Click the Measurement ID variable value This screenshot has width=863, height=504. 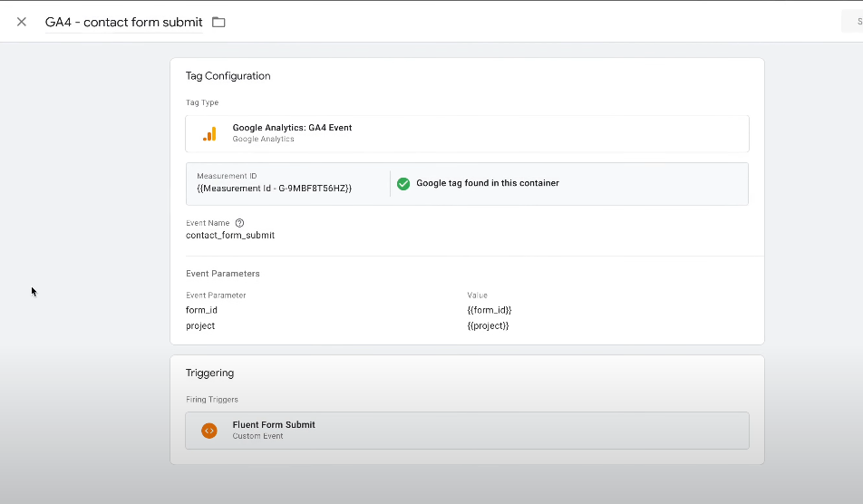pyautogui.click(x=274, y=189)
